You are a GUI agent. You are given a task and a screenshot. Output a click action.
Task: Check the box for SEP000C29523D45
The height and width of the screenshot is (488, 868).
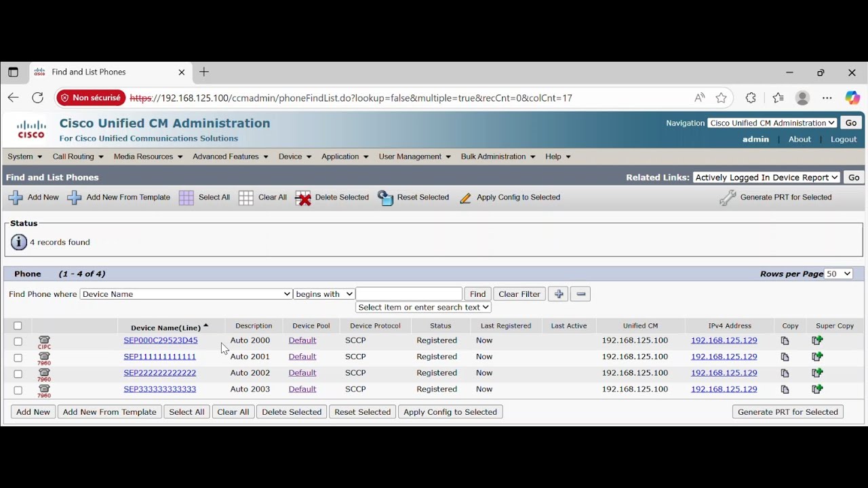[x=18, y=342]
